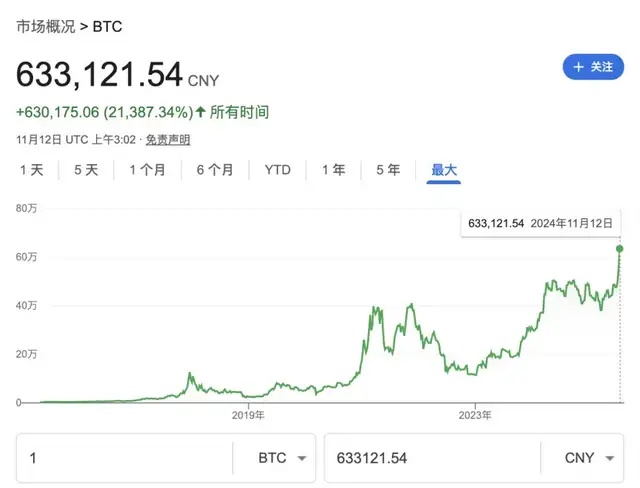The width and height of the screenshot is (640, 488).
Task: Show the YTD price range
Action: coord(278,170)
